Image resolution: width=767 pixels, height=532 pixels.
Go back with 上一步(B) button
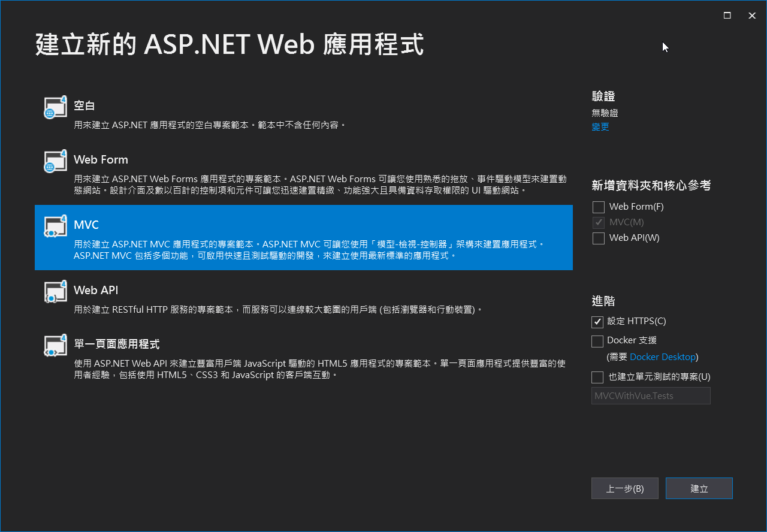point(624,488)
